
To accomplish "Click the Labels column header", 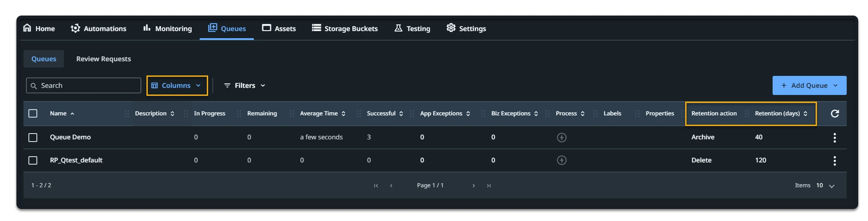I will click(x=612, y=114).
